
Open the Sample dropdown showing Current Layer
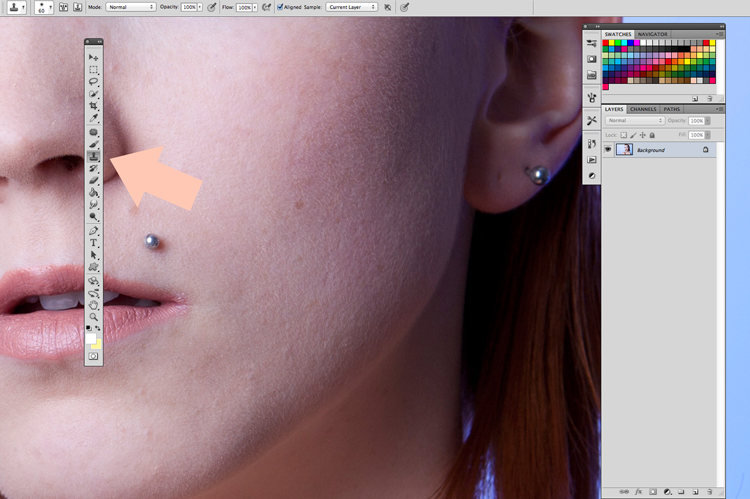tap(352, 7)
